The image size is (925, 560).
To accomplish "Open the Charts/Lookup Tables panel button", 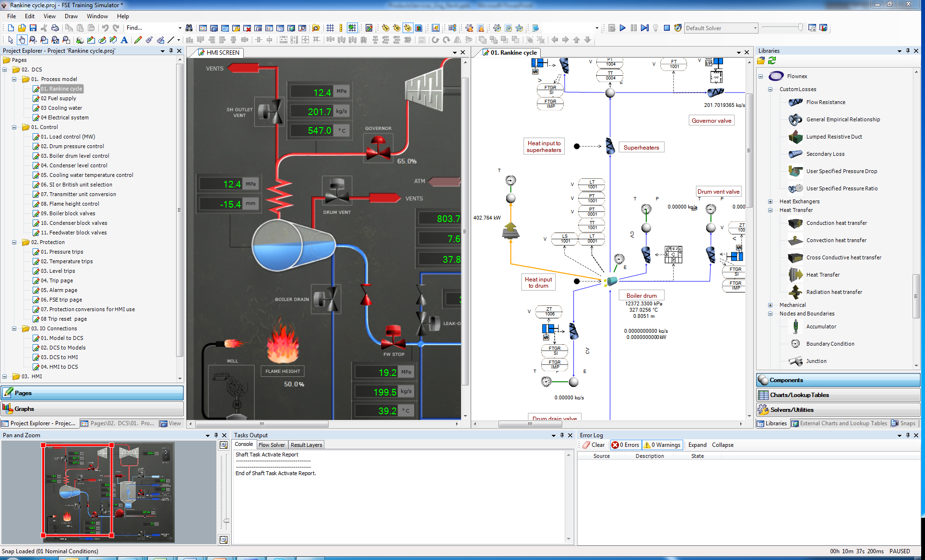I will pyautogui.click(x=799, y=395).
